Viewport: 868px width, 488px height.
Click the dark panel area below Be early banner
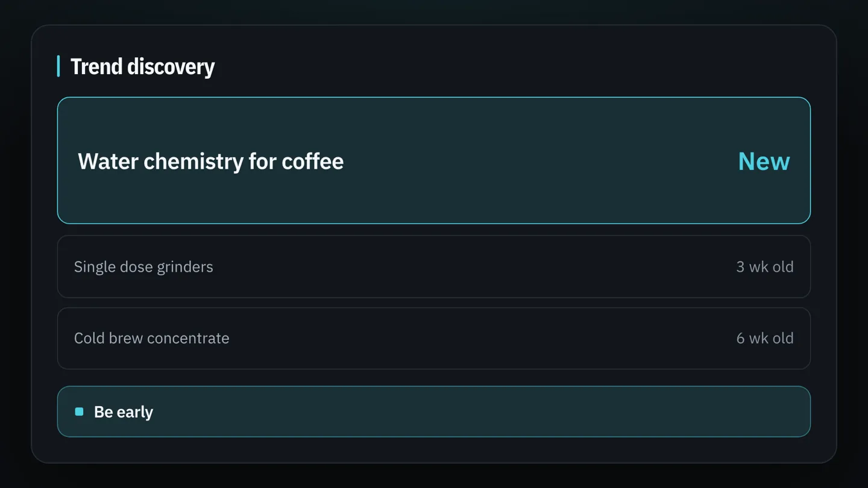tap(434, 450)
